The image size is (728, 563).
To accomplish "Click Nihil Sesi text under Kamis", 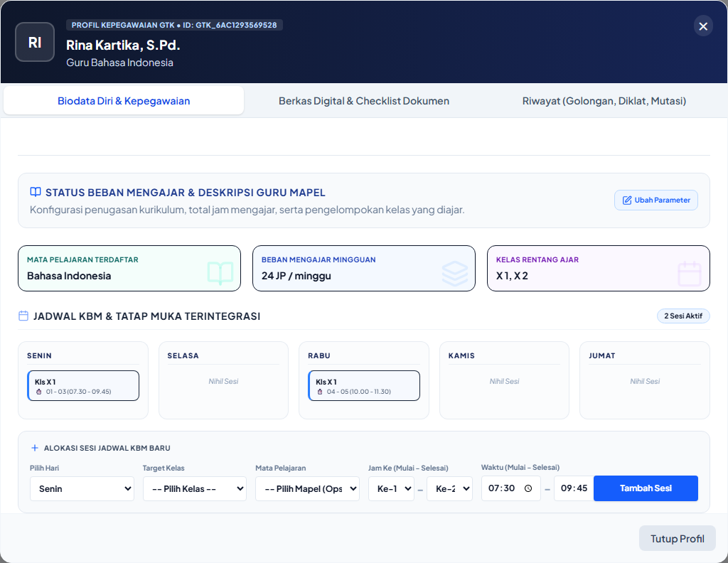I will [504, 381].
